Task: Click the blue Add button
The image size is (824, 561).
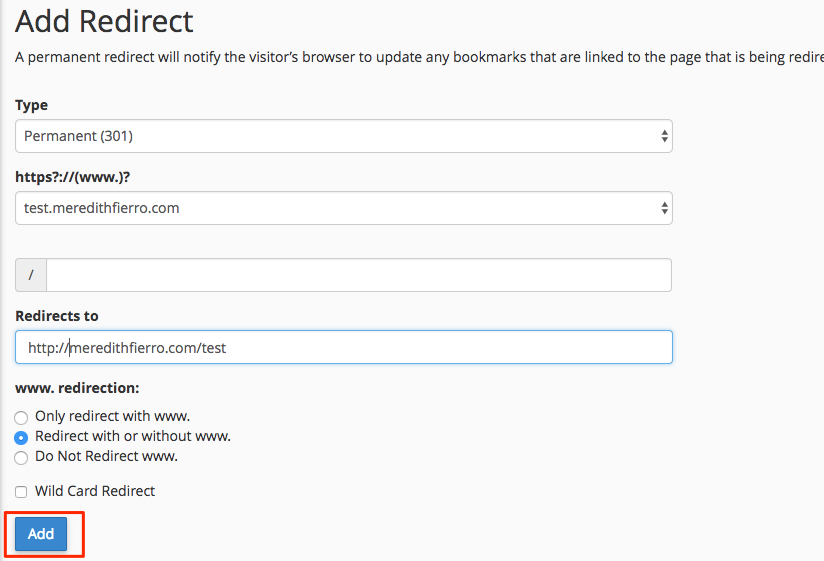Action: coord(41,534)
